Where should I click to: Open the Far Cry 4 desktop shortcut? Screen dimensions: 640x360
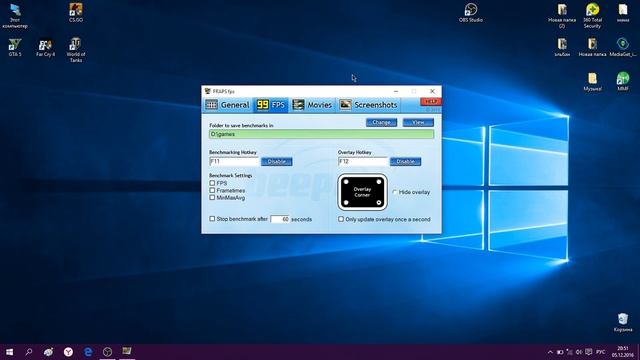pyautogui.click(x=45, y=47)
